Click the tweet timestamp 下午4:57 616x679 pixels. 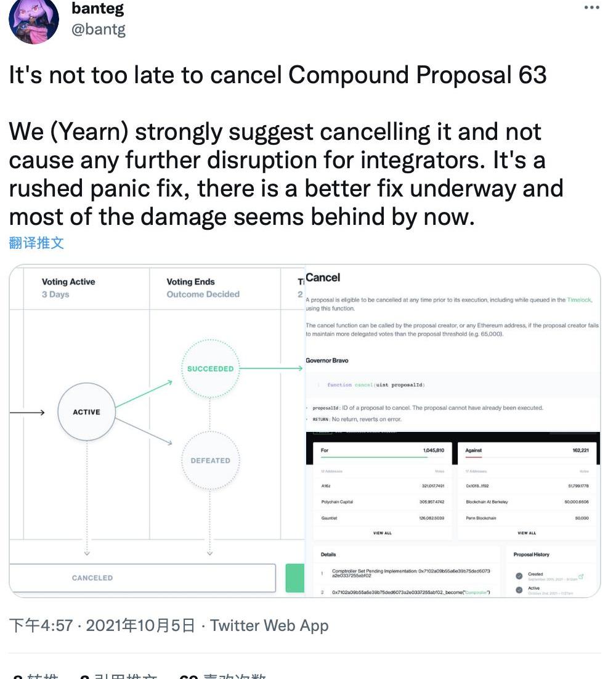pos(41,625)
